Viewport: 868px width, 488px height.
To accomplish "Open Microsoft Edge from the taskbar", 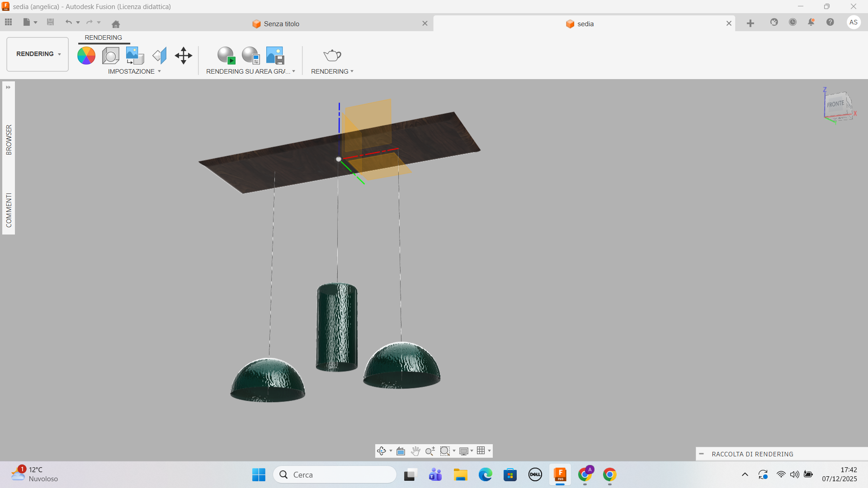I will coord(485,475).
